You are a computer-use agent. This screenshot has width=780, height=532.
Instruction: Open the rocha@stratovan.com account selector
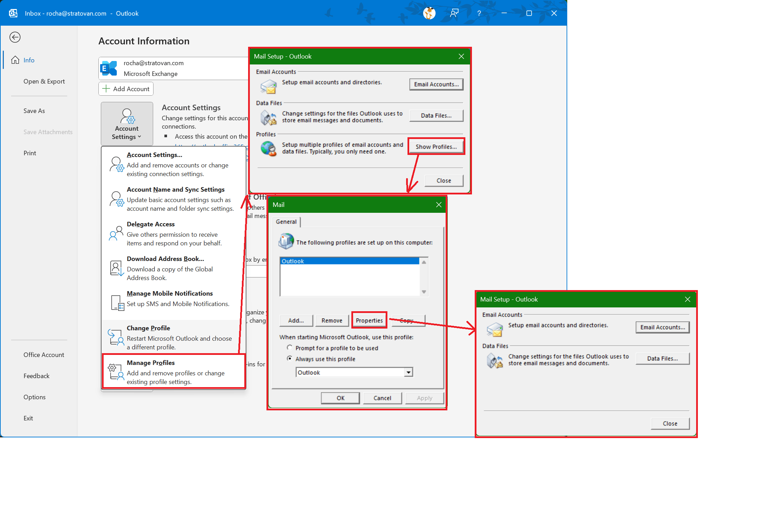tap(174, 68)
